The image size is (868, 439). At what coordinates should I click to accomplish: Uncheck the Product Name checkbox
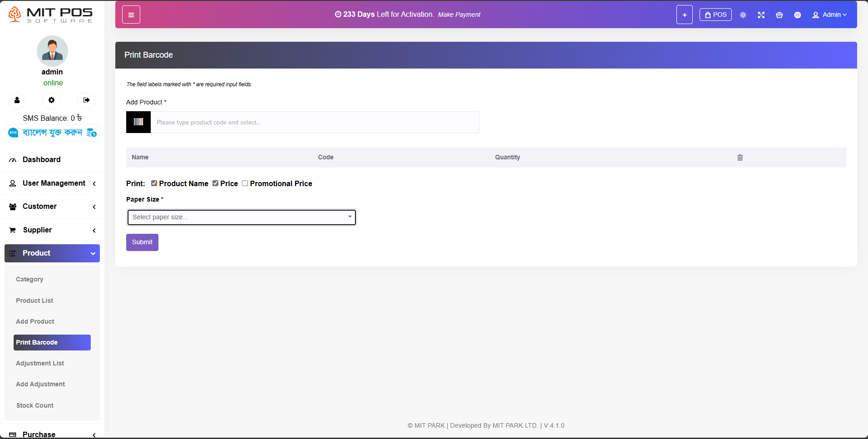[154, 183]
